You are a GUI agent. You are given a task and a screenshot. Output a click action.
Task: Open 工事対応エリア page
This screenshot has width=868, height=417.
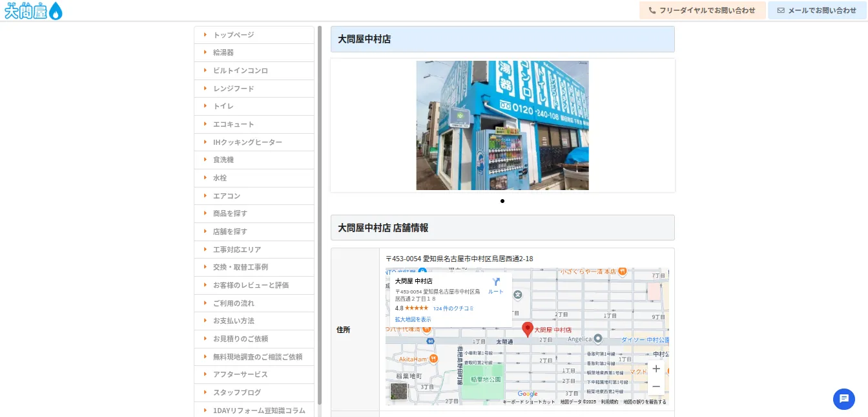(254, 250)
